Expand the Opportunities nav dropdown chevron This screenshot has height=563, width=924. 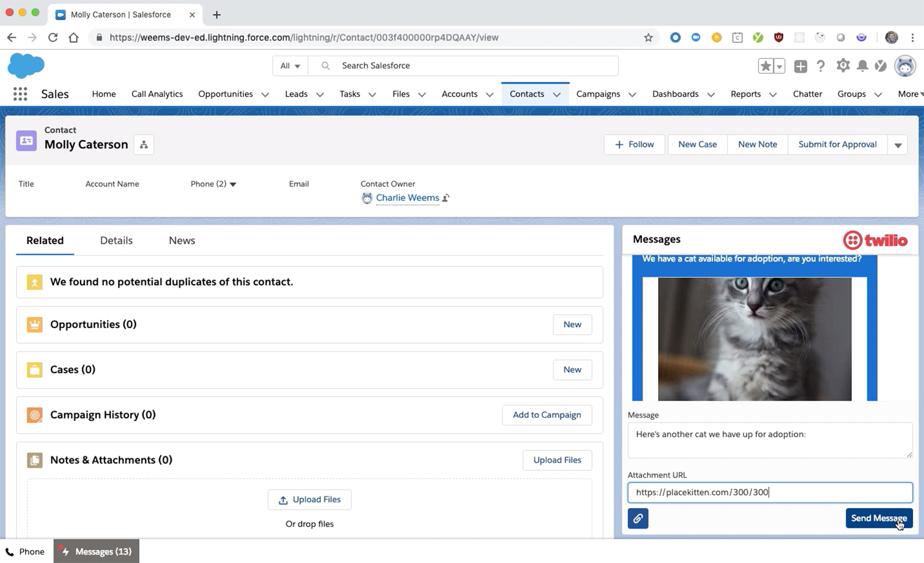(x=265, y=94)
